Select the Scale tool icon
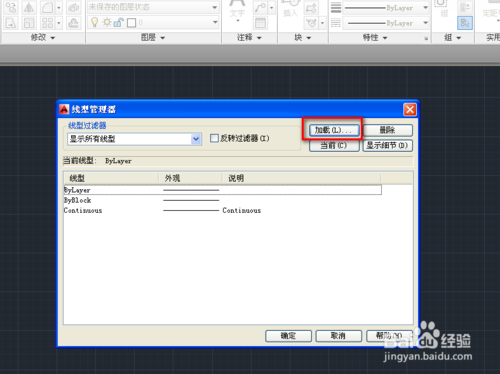 [29, 23]
